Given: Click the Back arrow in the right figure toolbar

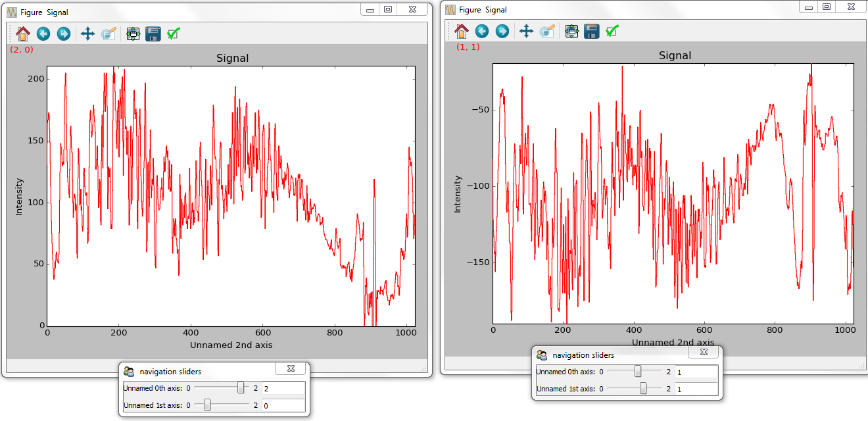Looking at the screenshot, I should tap(482, 31).
